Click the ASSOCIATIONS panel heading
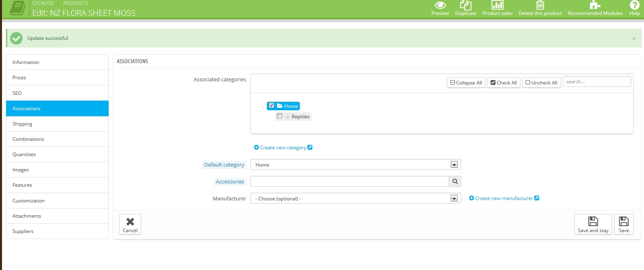The width and height of the screenshot is (644, 270). [x=132, y=61]
